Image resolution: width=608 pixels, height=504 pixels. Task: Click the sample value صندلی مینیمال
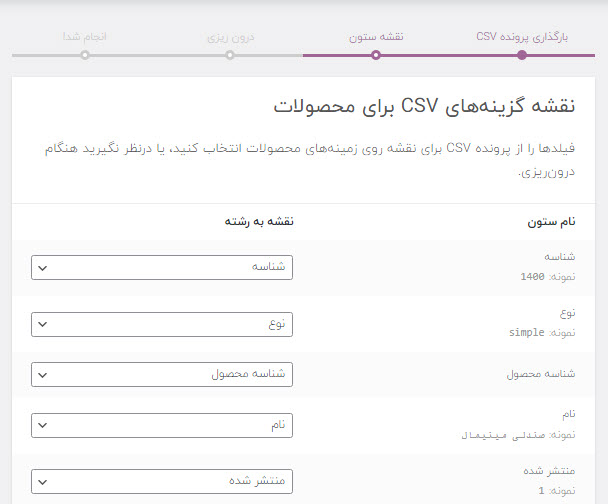click(502, 435)
